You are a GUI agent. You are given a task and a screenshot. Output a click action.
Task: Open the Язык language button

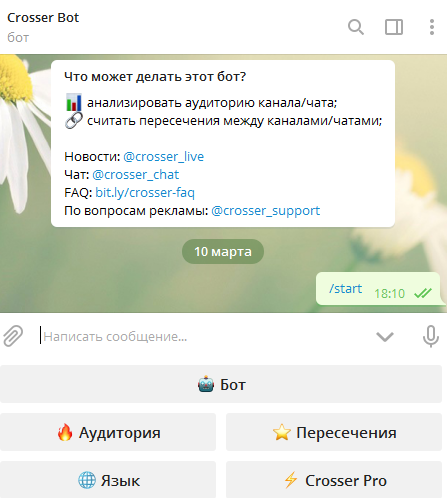[x=108, y=480]
